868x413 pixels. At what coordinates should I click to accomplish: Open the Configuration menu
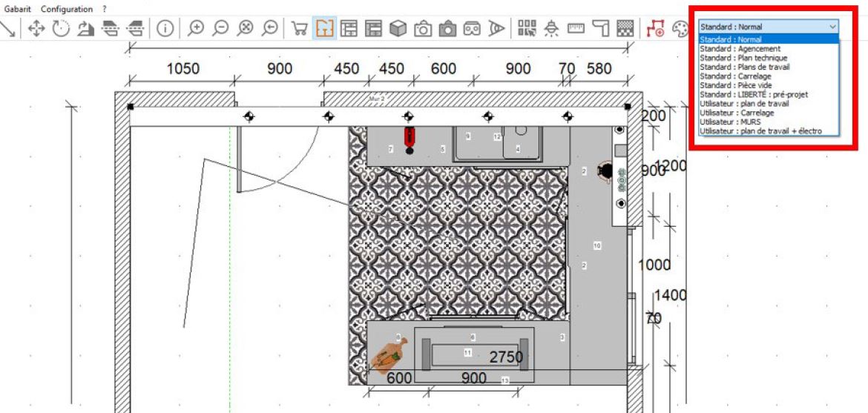coord(67,9)
